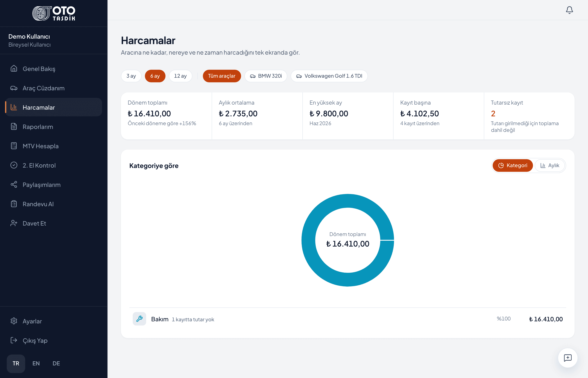Open the floating feedback chat button

[x=568, y=358]
